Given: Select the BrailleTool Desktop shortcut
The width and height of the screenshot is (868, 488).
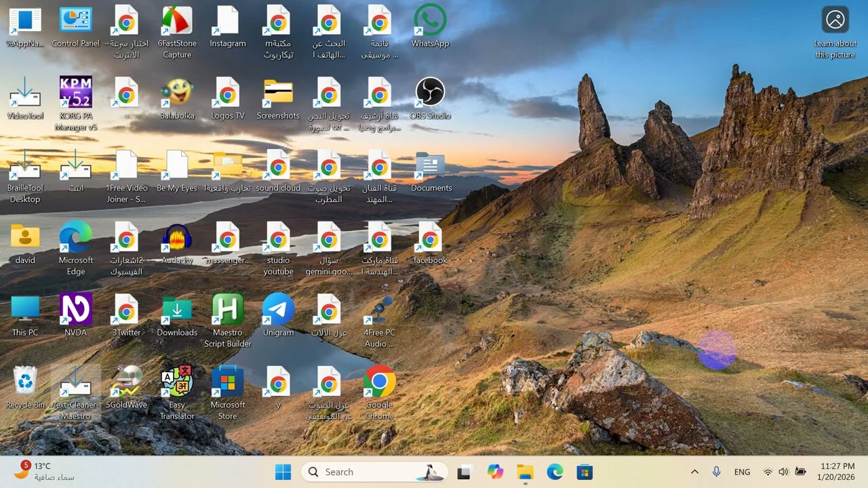Looking at the screenshot, I should point(25,177).
